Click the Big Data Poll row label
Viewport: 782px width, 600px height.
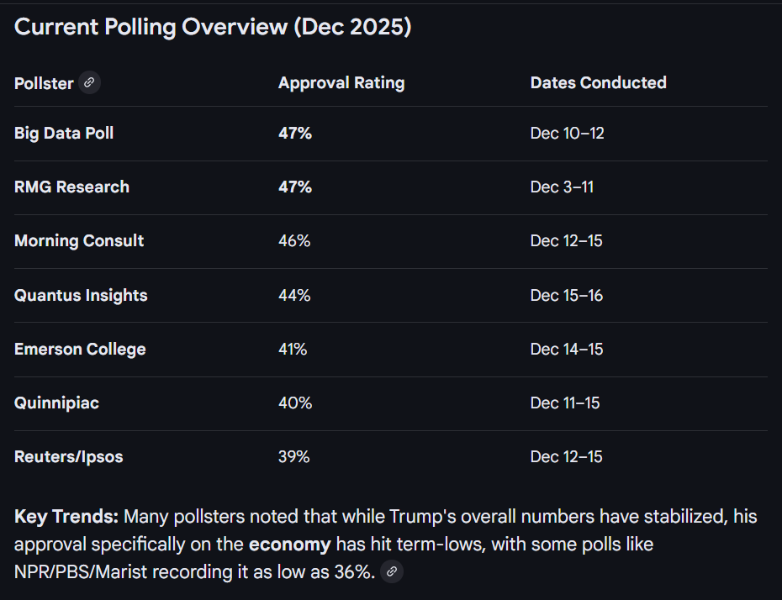coord(64,133)
